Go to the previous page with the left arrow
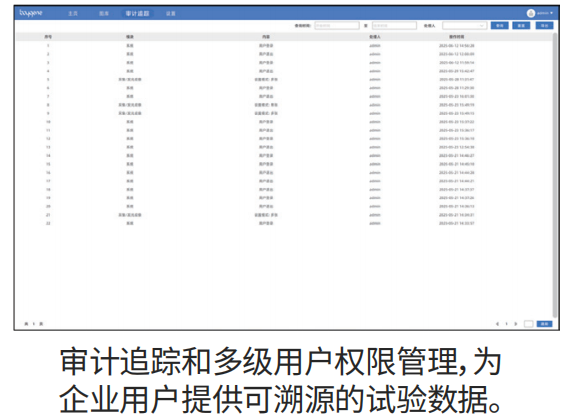The height and width of the screenshot is (417, 570). pos(497,324)
